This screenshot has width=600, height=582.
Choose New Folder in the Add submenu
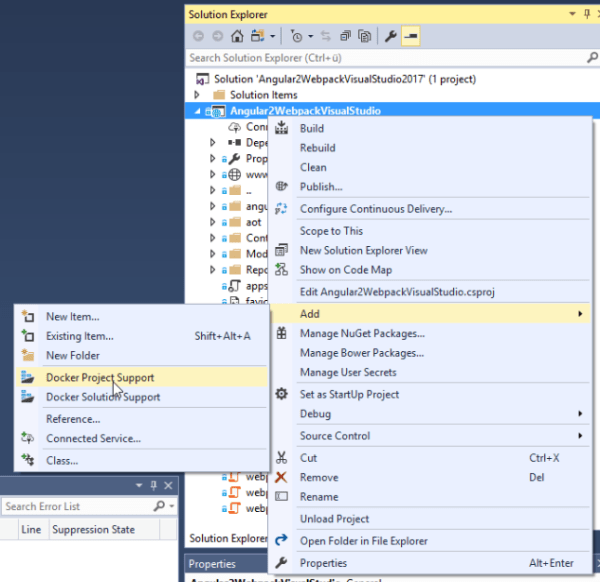tap(142, 355)
